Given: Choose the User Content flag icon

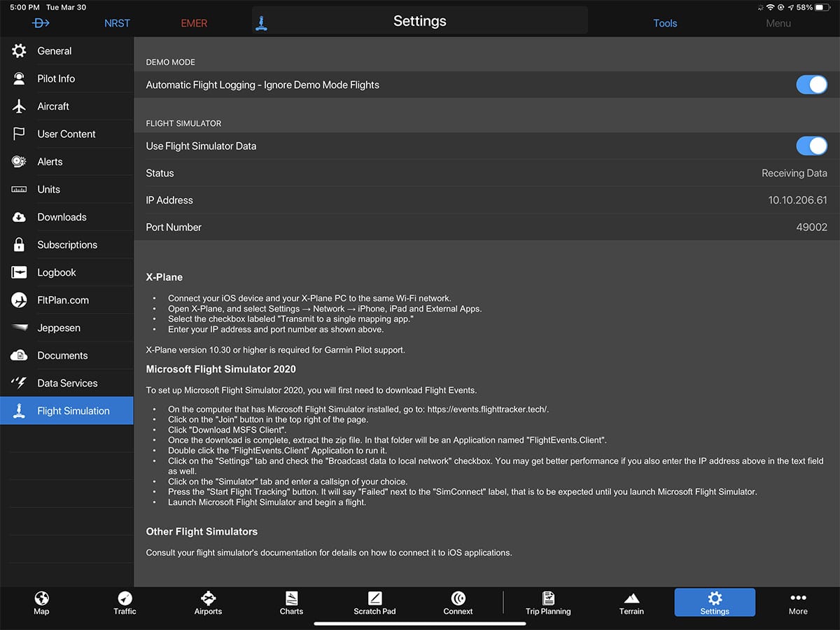Looking at the screenshot, I should 19,134.
